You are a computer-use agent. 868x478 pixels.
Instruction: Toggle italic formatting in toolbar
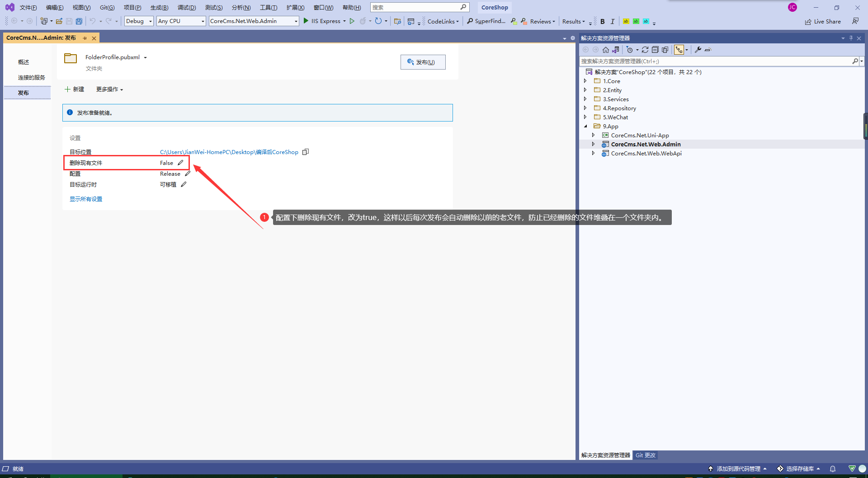click(x=613, y=21)
